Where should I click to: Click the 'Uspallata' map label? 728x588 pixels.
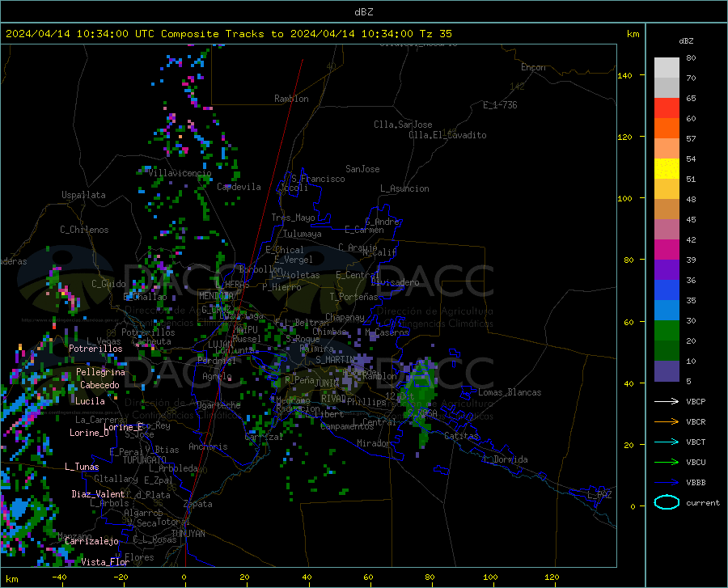(x=83, y=195)
